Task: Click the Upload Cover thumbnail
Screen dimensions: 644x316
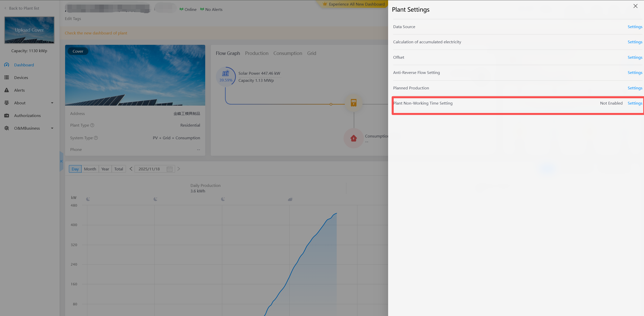Action: point(29,30)
